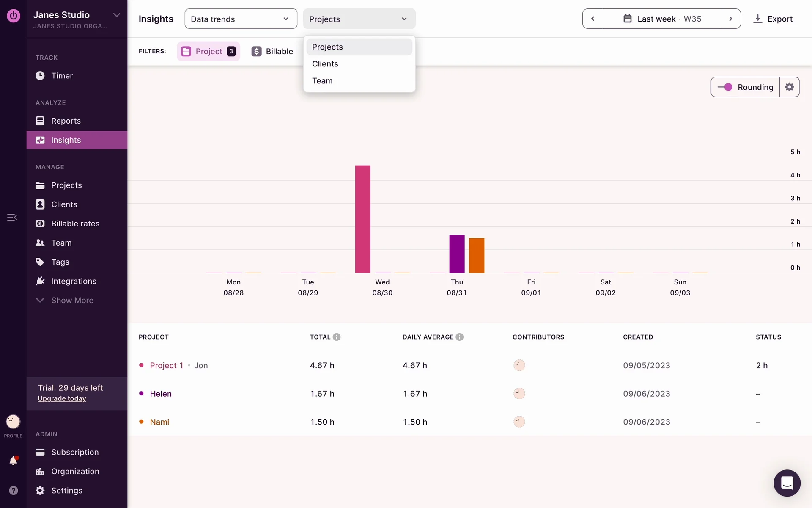Collapse sidebar using the menu icon
812x508 pixels.
click(x=12, y=217)
